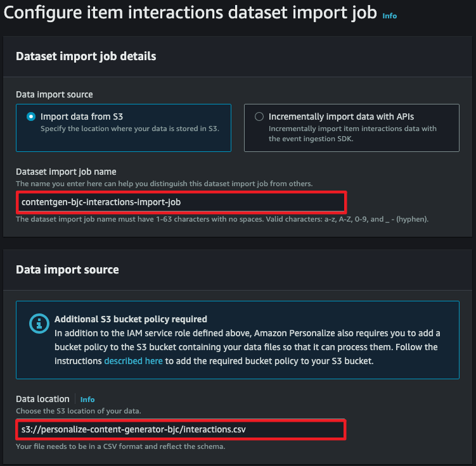Click the Dataset import job name label
This screenshot has width=476, height=466.
(66, 172)
